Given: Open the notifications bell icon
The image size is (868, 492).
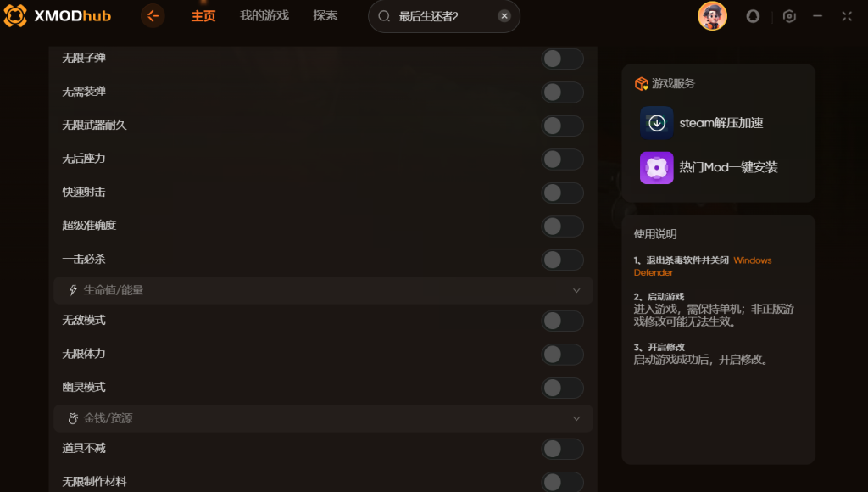Looking at the screenshot, I should coord(753,16).
